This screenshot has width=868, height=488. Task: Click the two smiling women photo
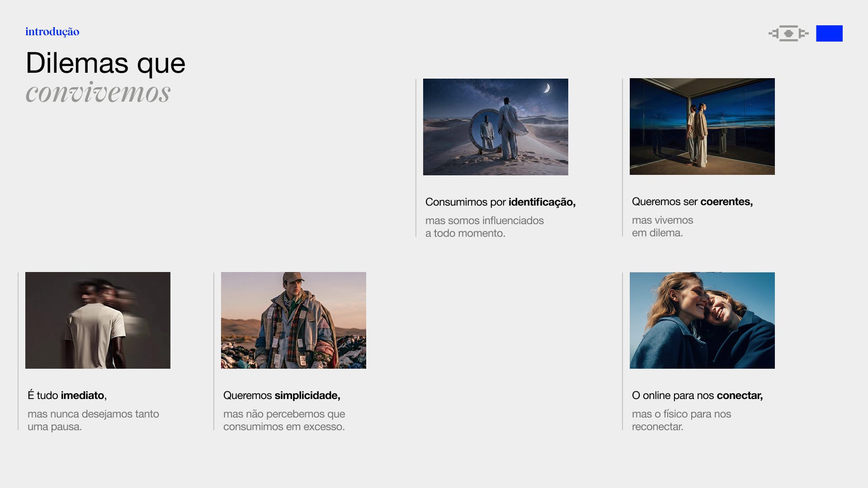tap(702, 320)
